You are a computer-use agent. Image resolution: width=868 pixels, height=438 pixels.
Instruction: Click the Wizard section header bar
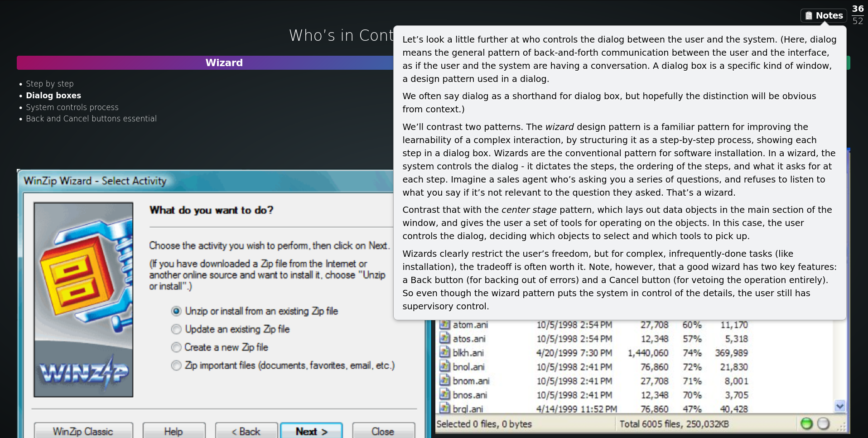pyautogui.click(x=205, y=63)
